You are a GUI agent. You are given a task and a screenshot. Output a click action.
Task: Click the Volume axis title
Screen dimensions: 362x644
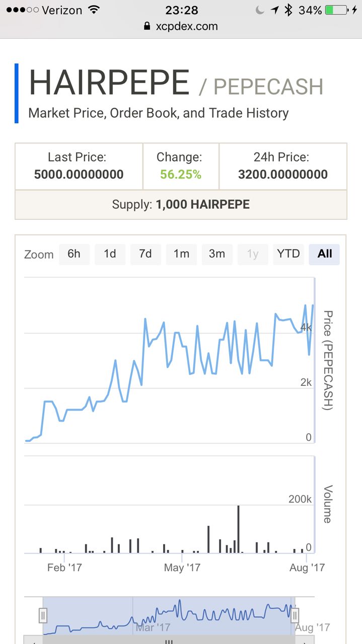point(328,504)
